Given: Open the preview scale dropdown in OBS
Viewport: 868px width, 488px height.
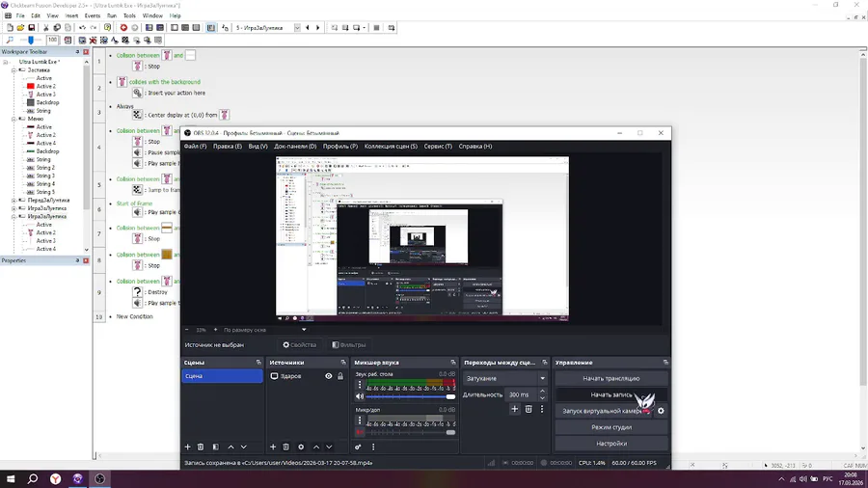Looking at the screenshot, I should tap(304, 330).
